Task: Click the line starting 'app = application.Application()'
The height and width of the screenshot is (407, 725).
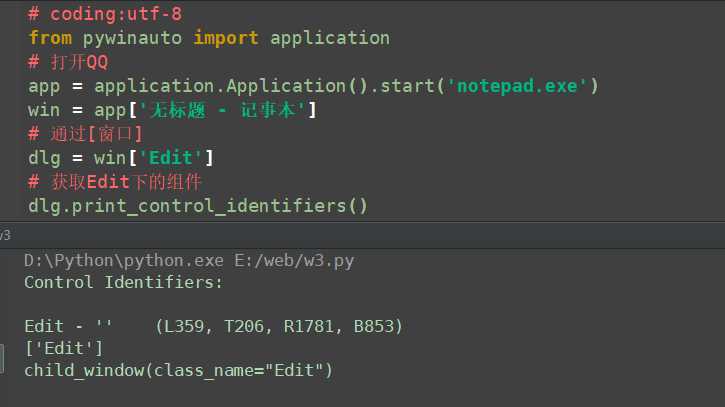Action: (313, 86)
